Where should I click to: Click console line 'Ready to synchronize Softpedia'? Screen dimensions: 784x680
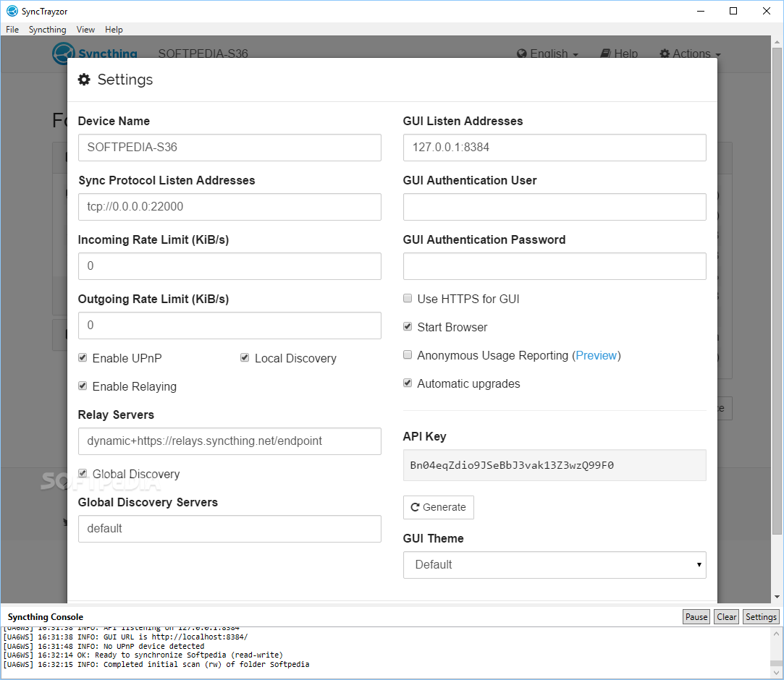[143, 655]
